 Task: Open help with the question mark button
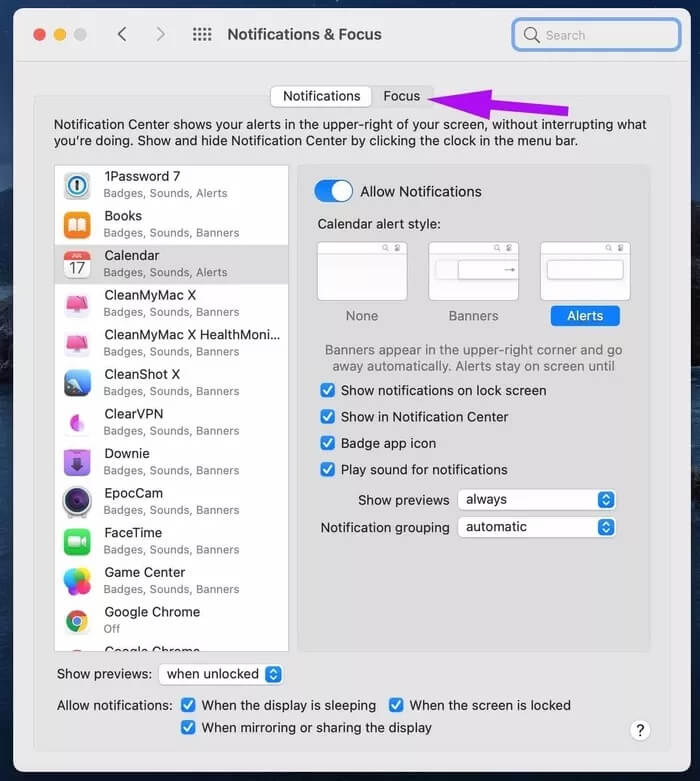(640, 730)
